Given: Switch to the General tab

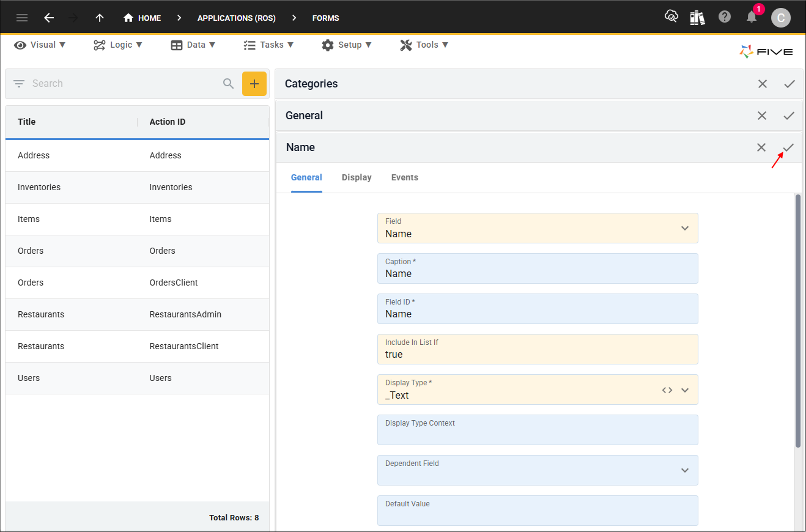Looking at the screenshot, I should pyautogui.click(x=306, y=177).
